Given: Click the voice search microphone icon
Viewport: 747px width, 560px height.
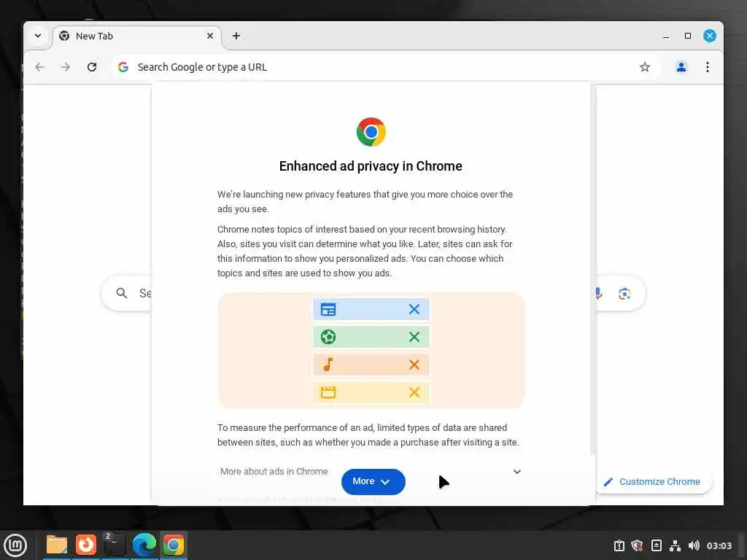Looking at the screenshot, I should point(598,293).
